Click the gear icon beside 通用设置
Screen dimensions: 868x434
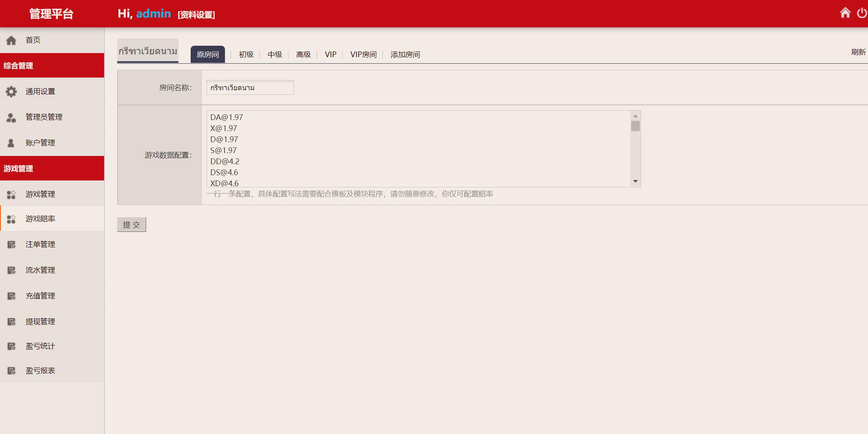point(11,91)
